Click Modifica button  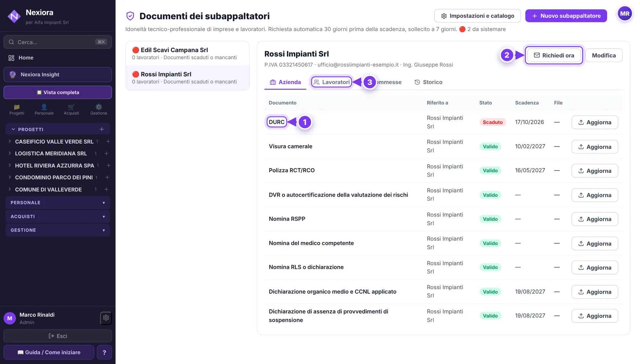(x=604, y=55)
